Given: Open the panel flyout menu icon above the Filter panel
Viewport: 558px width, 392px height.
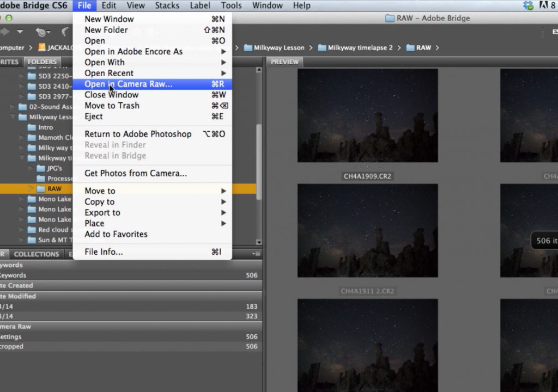Looking at the screenshot, I should point(256,254).
